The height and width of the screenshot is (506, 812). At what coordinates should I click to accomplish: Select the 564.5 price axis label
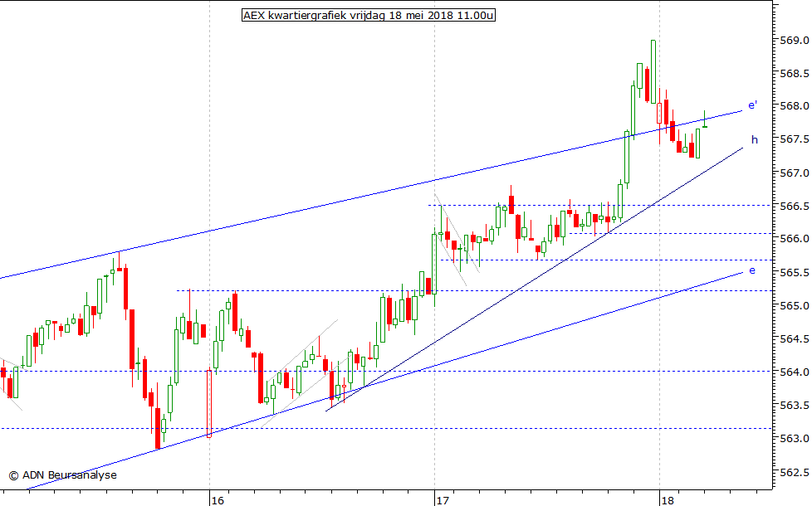coord(794,339)
